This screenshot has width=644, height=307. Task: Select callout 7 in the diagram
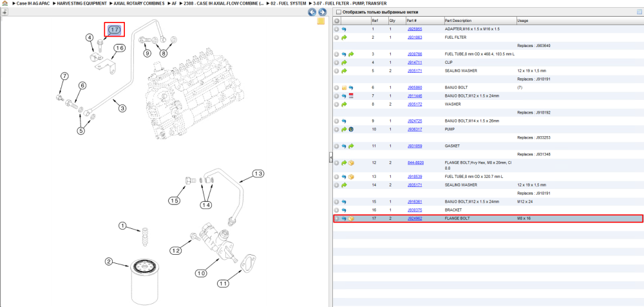(x=64, y=76)
